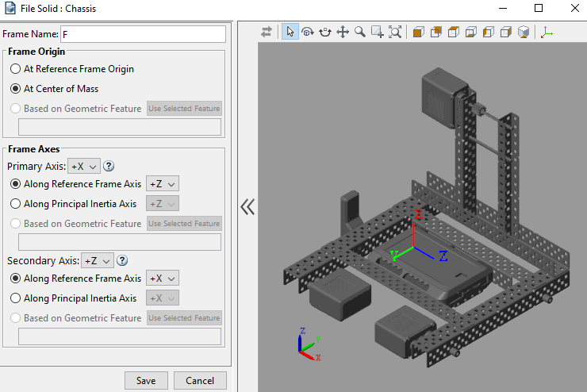The height and width of the screenshot is (392, 587).
Task: Select the arrow pointer selection tool
Action: (290, 32)
